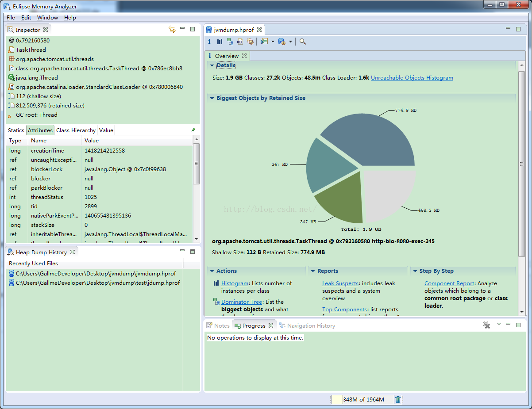This screenshot has width=532, height=409.
Task: Open the Help menu
Action: point(70,18)
